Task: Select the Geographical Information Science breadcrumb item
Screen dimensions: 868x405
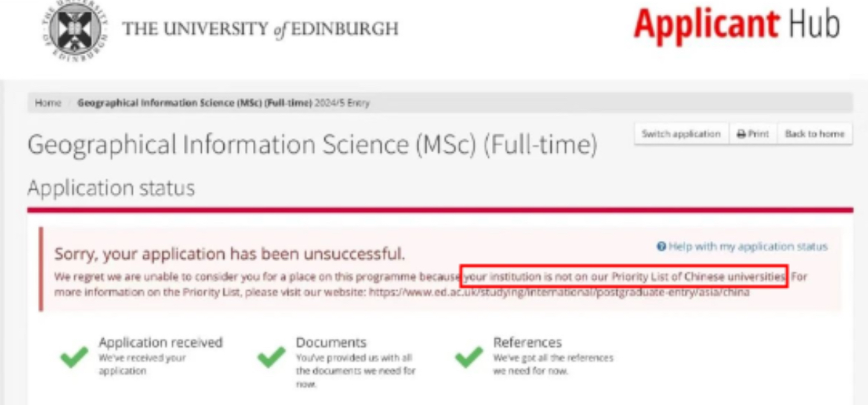Action: point(223,103)
